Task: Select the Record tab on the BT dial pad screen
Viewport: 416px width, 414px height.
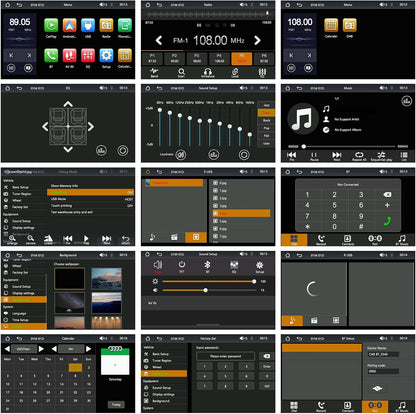Action: pos(321,240)
